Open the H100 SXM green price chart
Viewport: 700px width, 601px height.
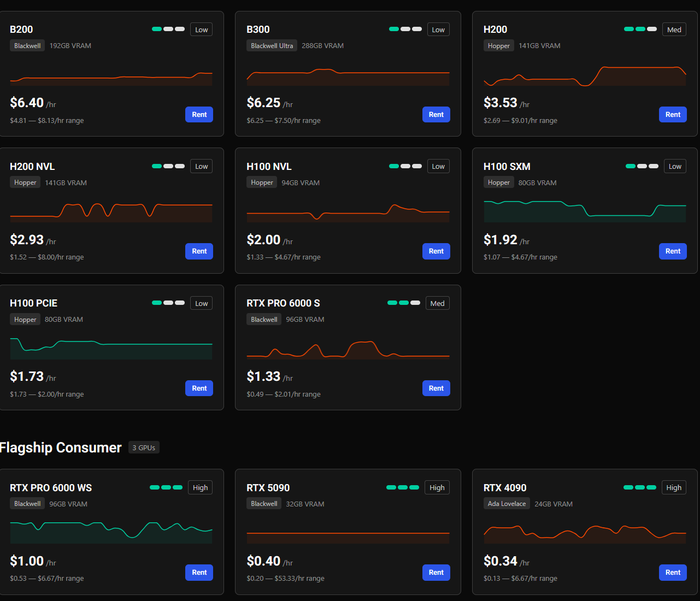tap(585, 211)
